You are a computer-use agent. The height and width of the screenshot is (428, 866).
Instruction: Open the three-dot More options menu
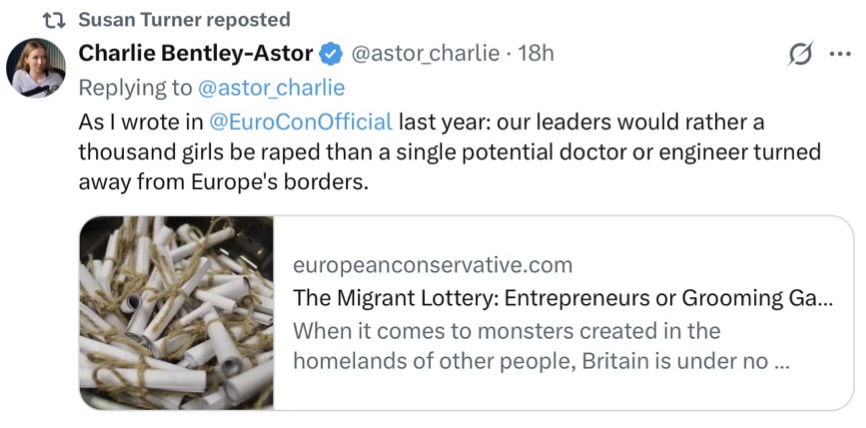tap(840, 55)
